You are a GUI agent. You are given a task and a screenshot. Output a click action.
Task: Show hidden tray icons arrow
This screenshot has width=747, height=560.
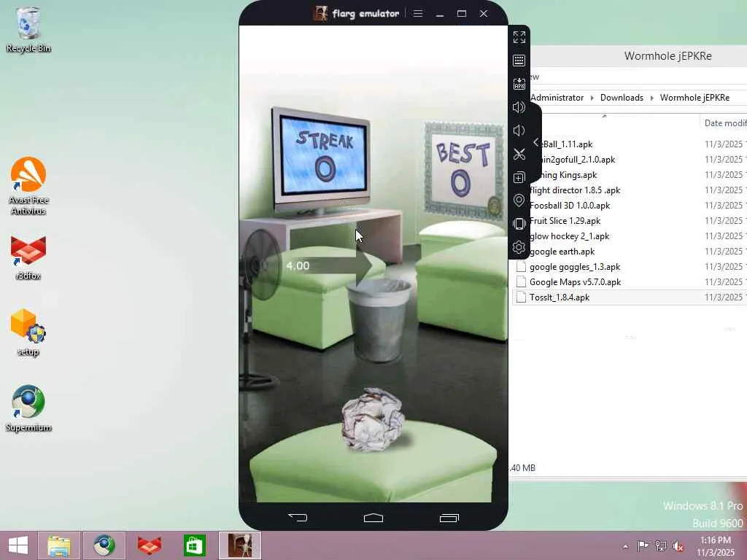[625, 546]
